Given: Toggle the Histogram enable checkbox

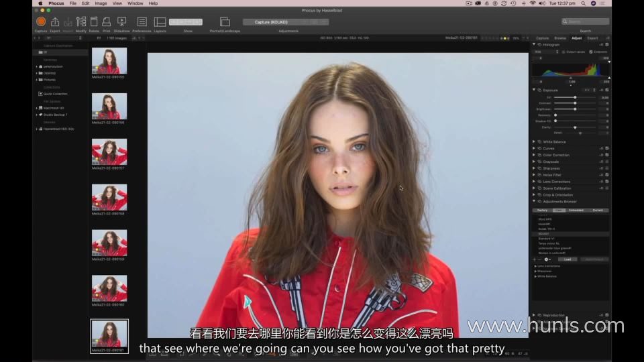Looking at the screenshot, I should [607, 45].
